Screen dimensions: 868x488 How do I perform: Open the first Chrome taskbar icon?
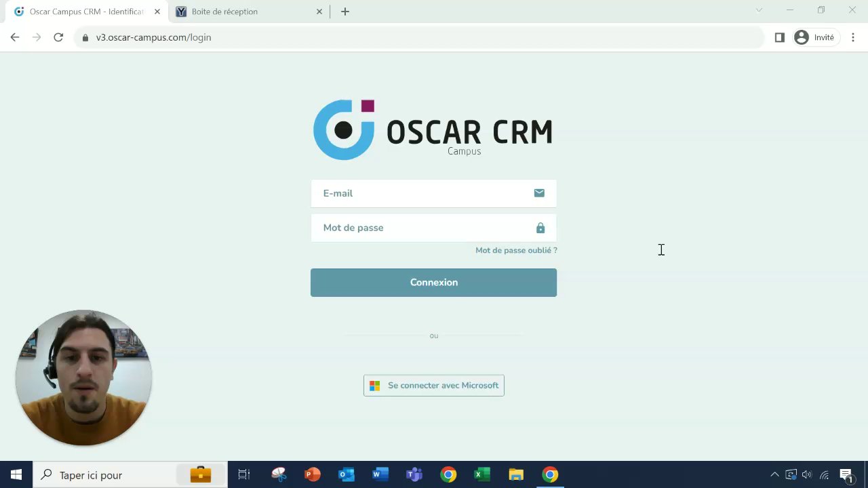pos(448,475)
